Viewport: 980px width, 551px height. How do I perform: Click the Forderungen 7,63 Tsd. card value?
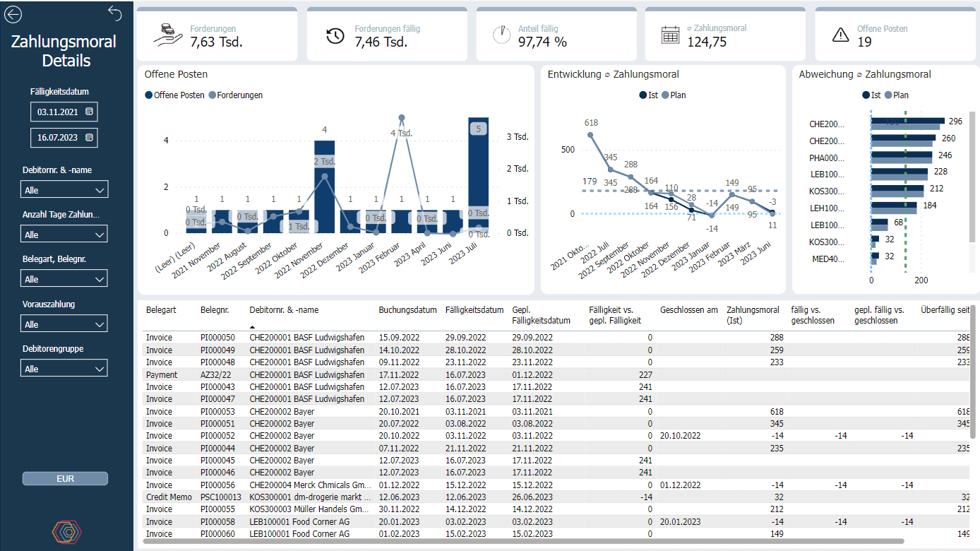tap(216, 42)
